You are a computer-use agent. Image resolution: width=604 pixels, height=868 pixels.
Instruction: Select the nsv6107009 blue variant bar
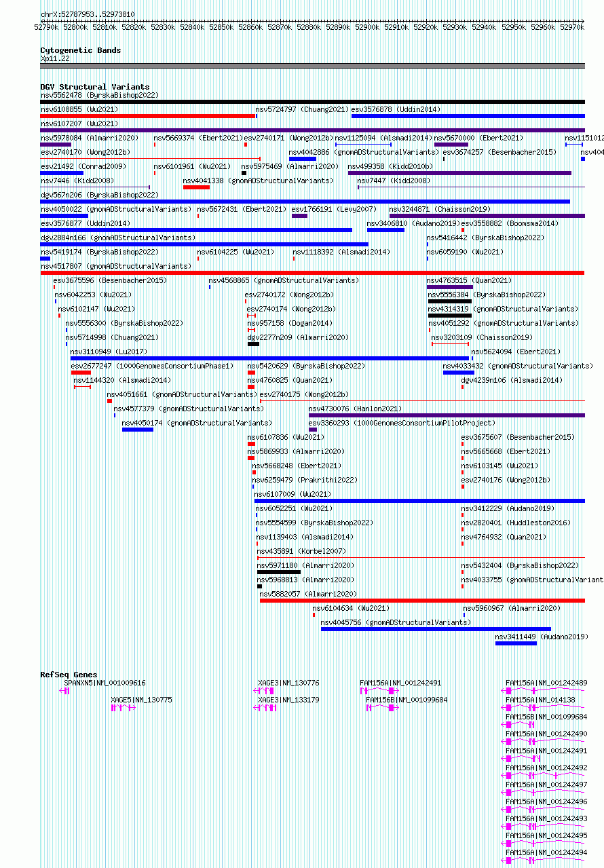(419, 501)
